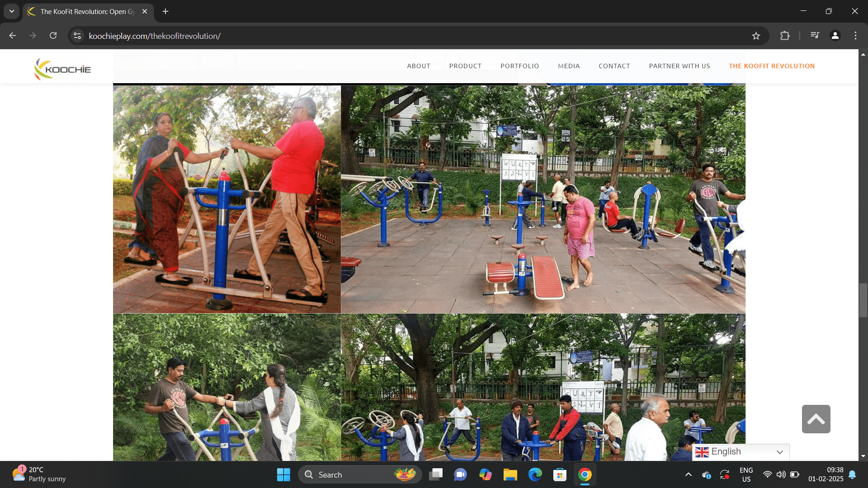
Task: Open Microsoft Edge from the taskbar
Action: pos(535,474)
